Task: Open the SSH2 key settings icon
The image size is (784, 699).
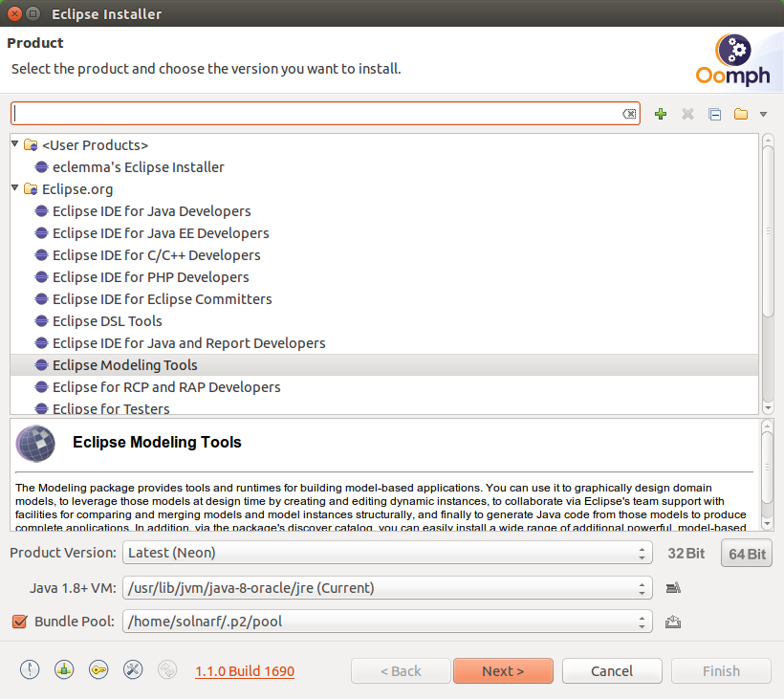Action: click(x=98, y=670)
